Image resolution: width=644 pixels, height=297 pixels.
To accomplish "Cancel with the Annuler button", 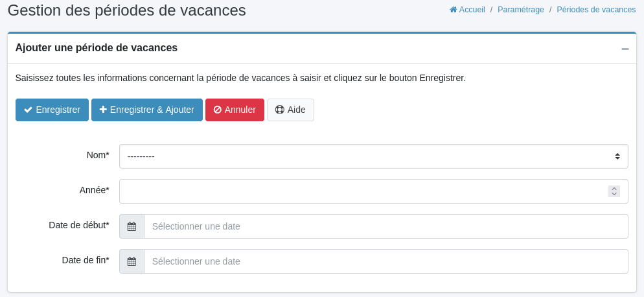I will pos(235,110).
